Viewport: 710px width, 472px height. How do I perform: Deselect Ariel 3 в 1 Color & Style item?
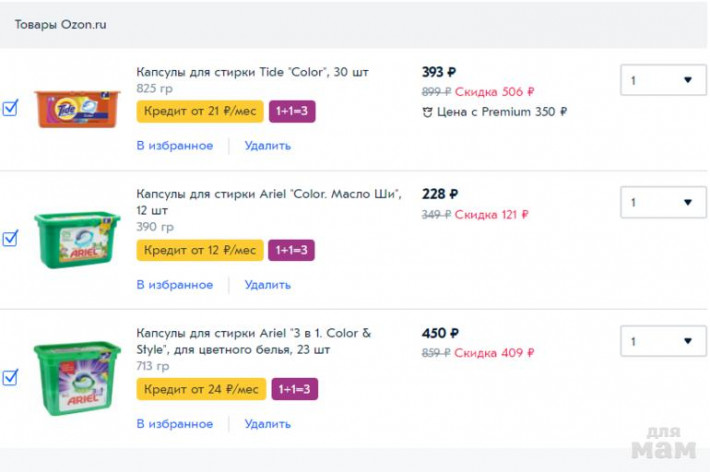tap(10, 377)
